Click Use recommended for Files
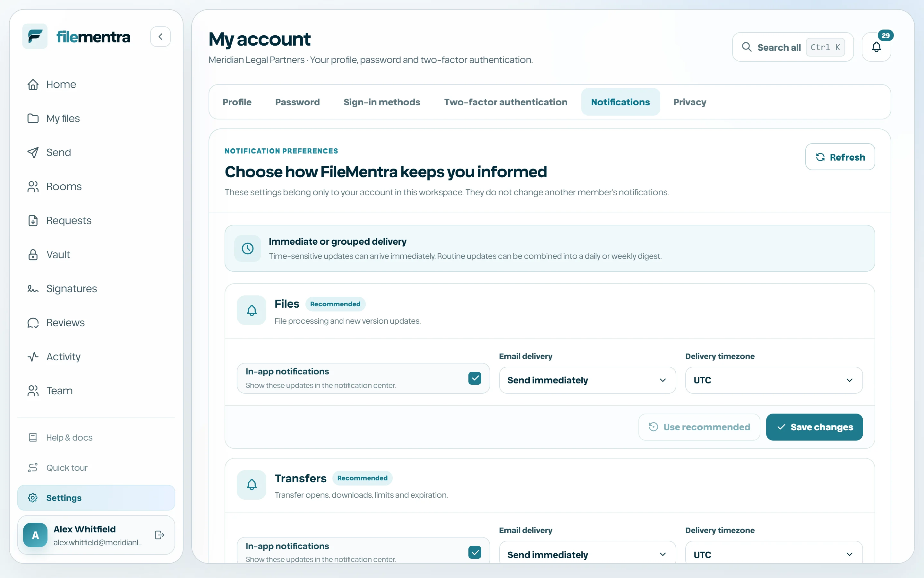924x578 pixels. 699,427
